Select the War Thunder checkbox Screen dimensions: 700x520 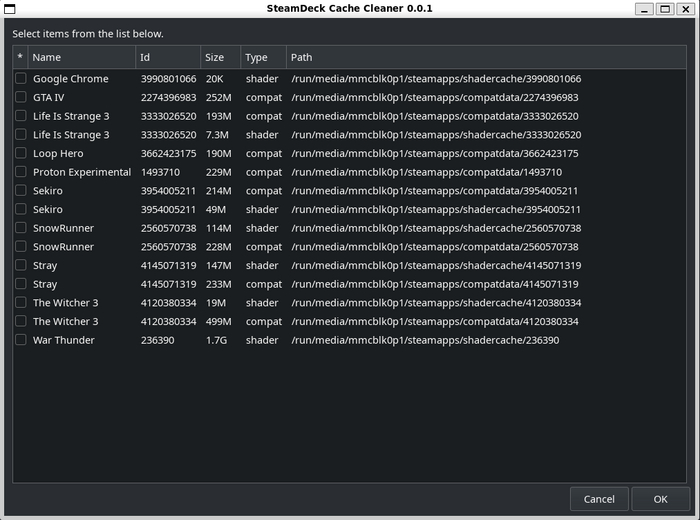click(x=21, y=340)
